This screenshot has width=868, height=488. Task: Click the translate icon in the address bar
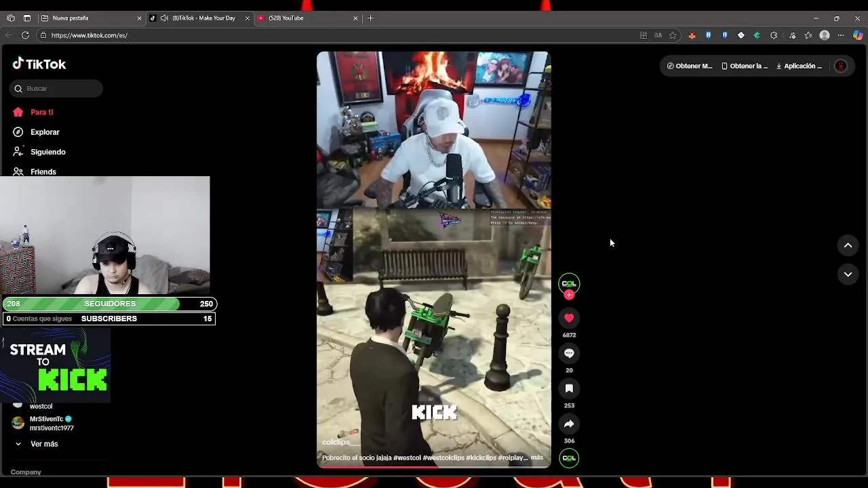[658, 35]
